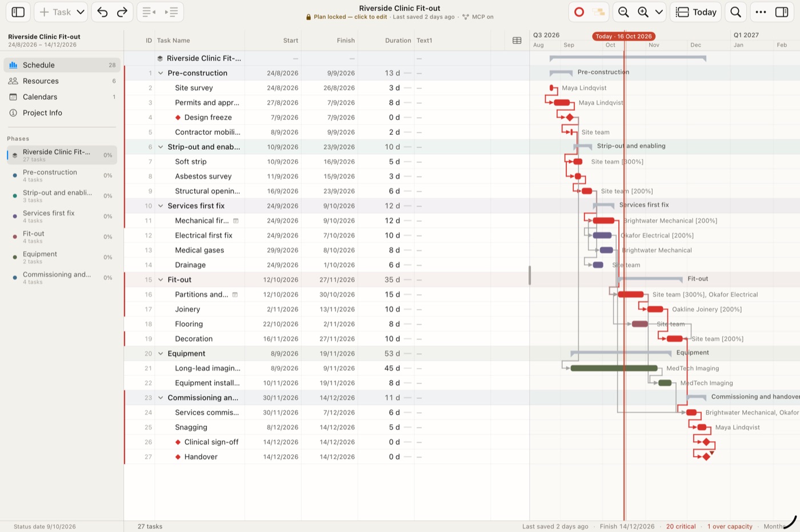The height and width of the screenshot is (532, 800).
Task: Collapse the Services first fix group
Action: (x=161, y=206)
